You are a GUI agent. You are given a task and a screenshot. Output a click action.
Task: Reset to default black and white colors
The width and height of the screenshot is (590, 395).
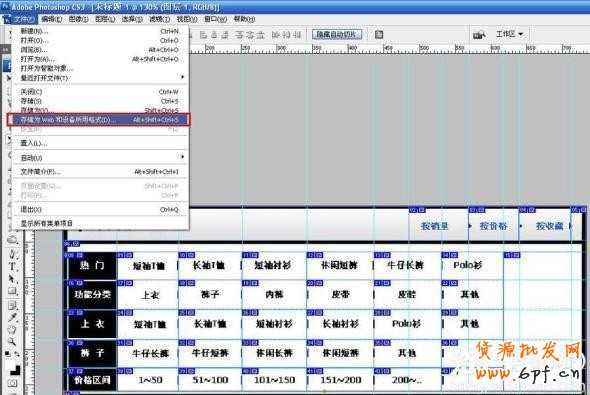[x=8, y=354]
